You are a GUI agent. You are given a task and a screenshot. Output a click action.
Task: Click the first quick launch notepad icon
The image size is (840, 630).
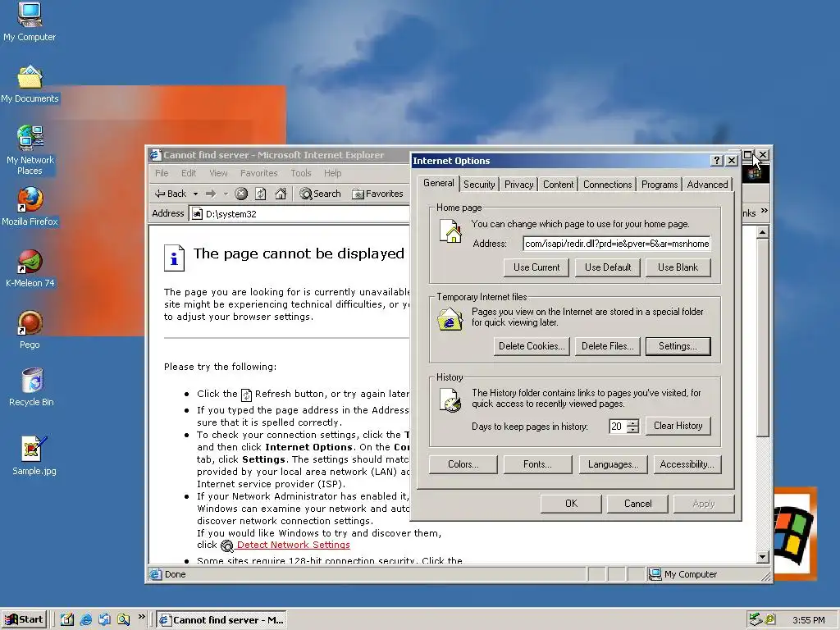click(67, 620)
